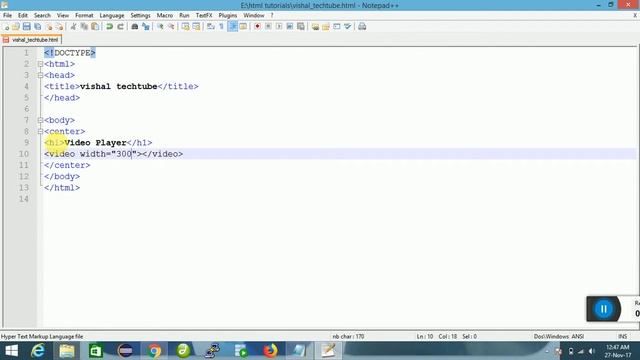The height and width of the screenshot is (360, 640).
Task: Save the current file via toolbar
Action: point(27,27)
